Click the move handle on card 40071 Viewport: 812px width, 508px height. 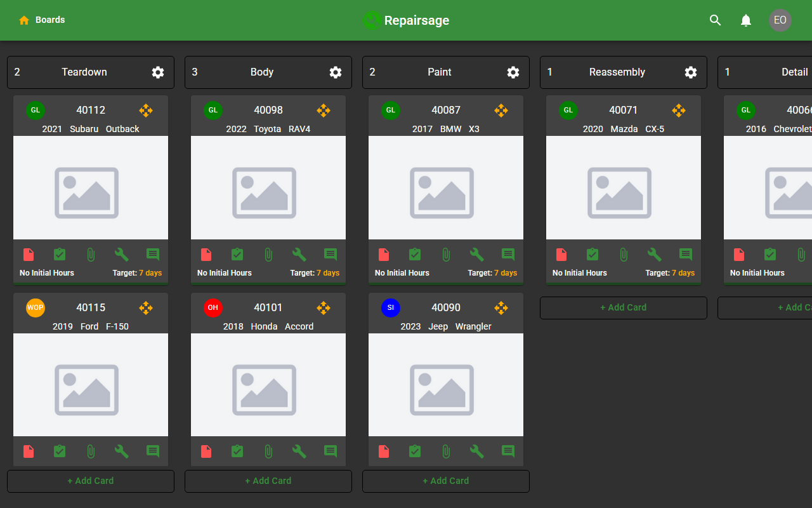point(679,110)
